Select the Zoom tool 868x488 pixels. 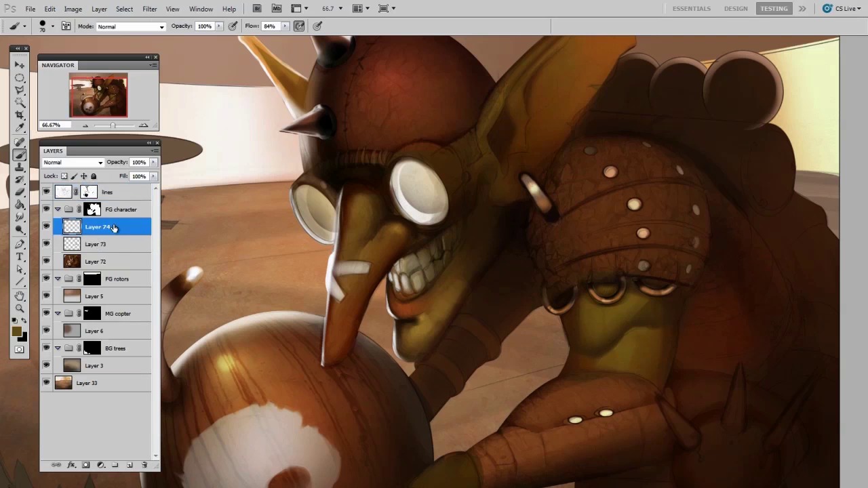pyautogui.click(x=20, y=310)
